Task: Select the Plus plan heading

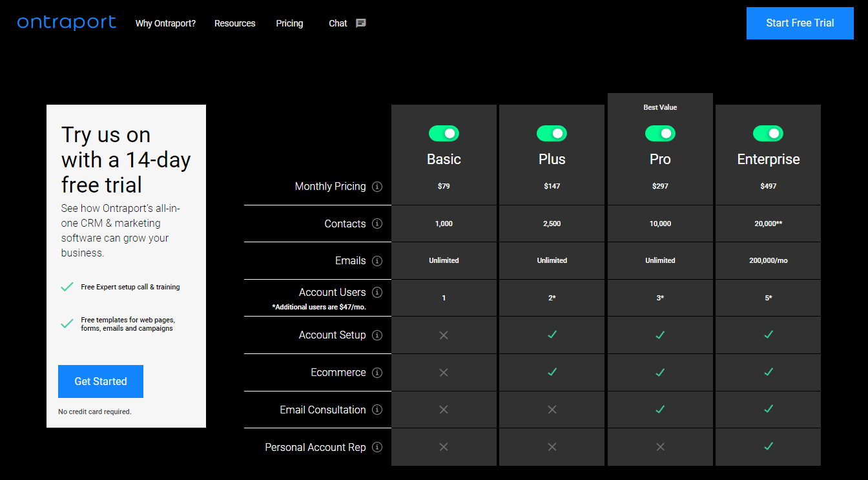Action: point(552,160)
